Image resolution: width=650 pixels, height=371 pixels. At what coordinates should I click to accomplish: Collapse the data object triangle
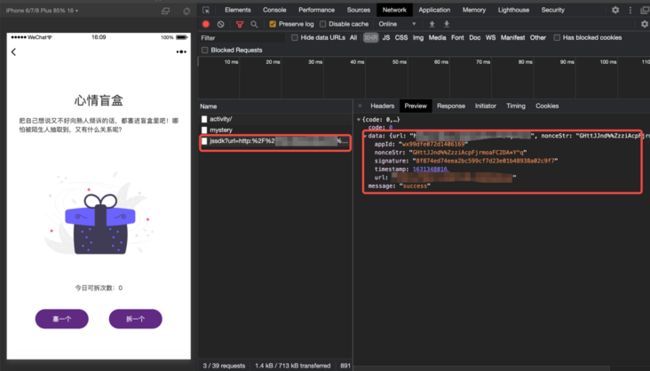pyautogui.click(x=365, y=136)
